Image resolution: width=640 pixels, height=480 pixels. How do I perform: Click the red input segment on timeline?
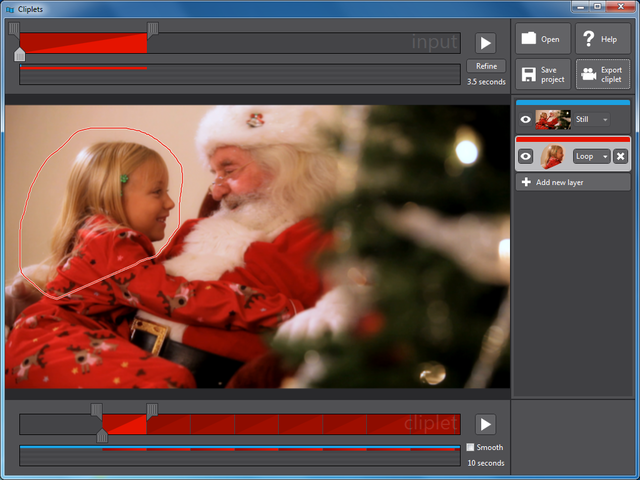tap(83, 43)
